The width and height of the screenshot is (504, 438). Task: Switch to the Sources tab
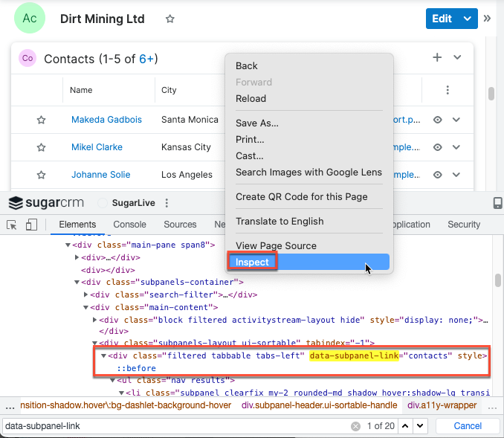tap(180, 225)
